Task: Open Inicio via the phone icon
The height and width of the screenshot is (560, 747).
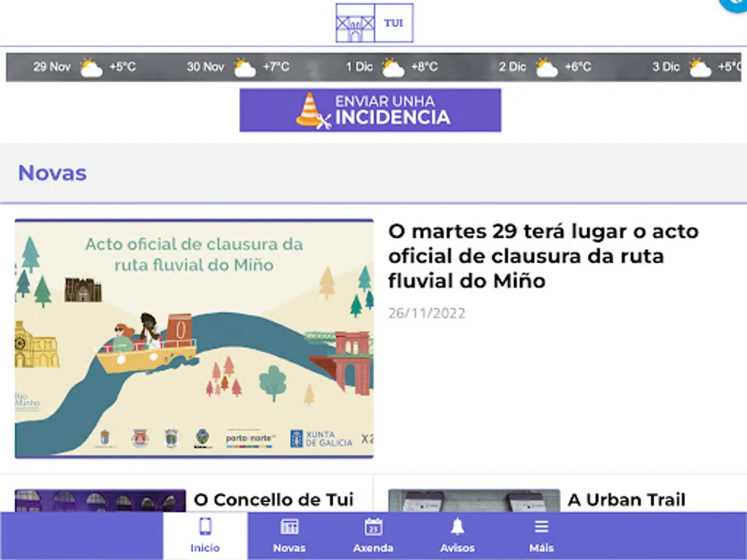Action: [205, 527]
